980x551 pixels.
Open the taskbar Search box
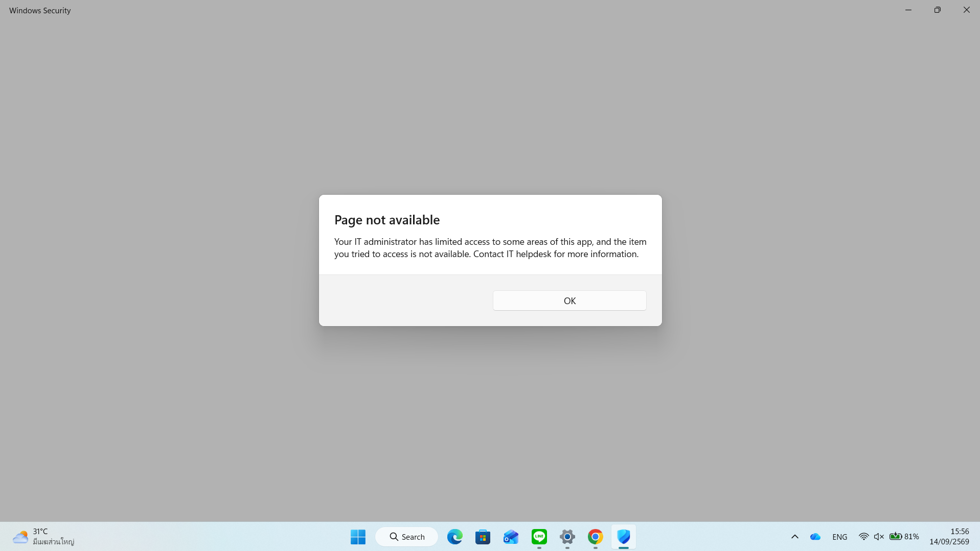tap(407, 537)
